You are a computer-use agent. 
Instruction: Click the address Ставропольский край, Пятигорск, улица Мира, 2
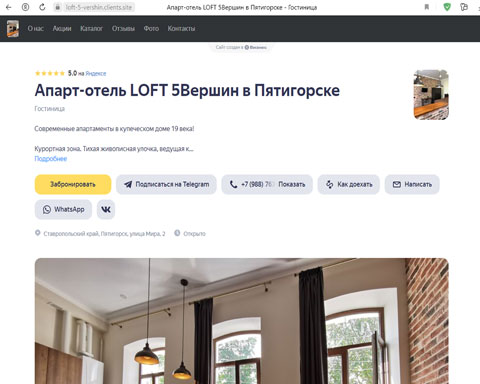(104, 234)
